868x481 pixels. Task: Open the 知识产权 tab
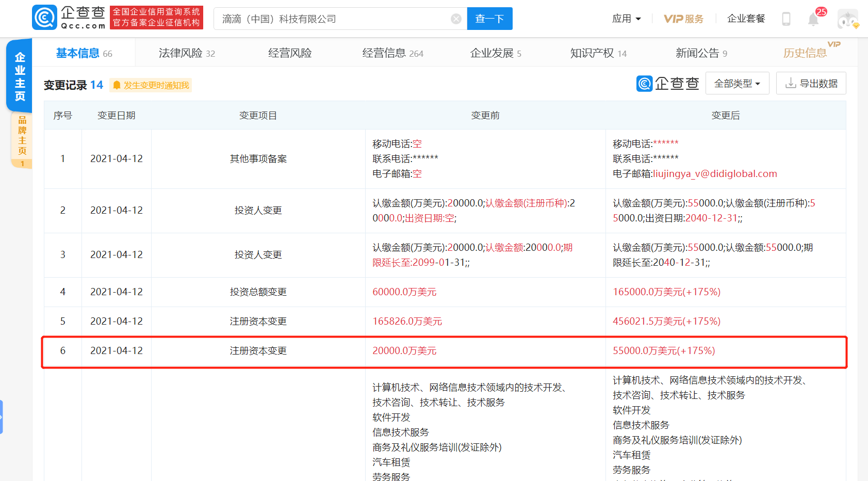(598, 53)
